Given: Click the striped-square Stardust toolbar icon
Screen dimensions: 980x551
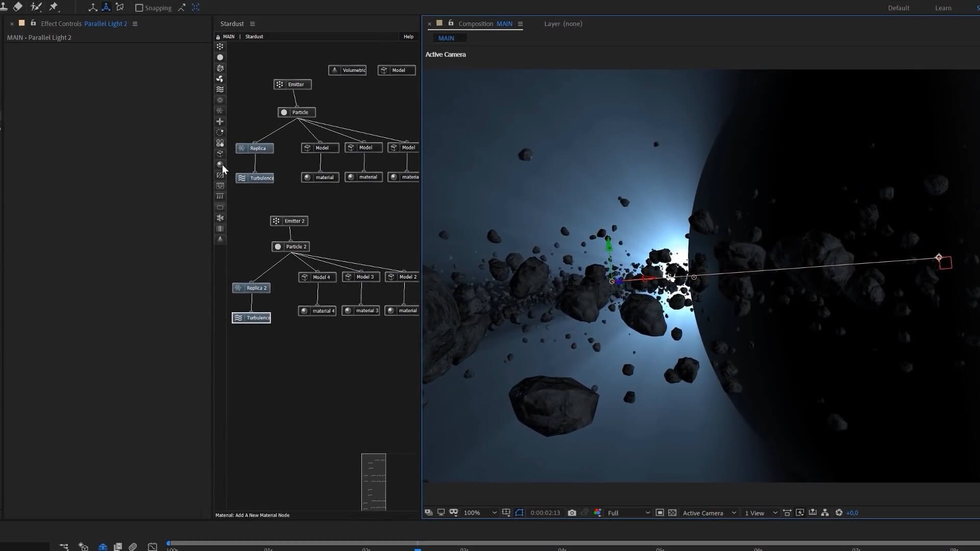Looking at the screenshot, I should click(x=220, y=175).
